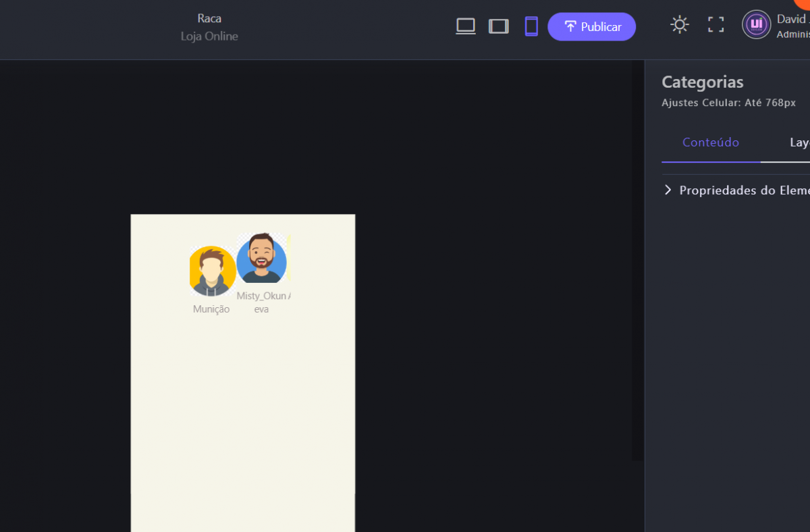The image size is (810, 532).
Task: Click the Misty_Okun eva category label
Action: coord(262,302)
